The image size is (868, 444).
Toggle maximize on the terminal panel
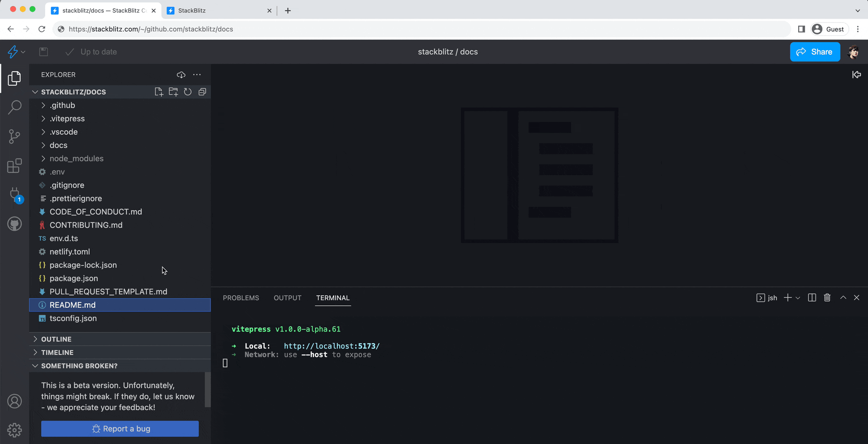pos(843,297)
